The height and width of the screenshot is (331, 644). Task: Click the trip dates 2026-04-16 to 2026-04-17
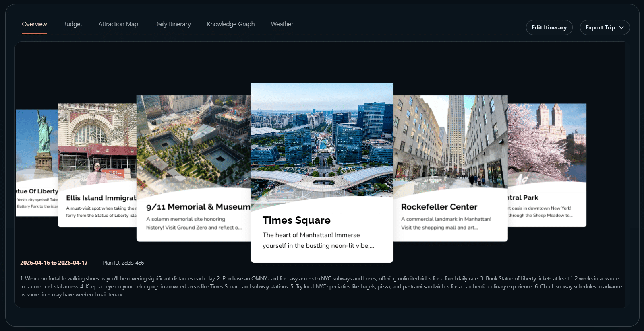54,263
